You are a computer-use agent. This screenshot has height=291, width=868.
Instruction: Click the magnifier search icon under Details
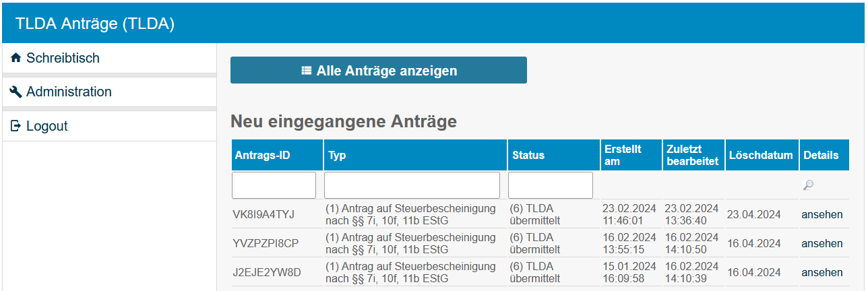tap(809, 185)
